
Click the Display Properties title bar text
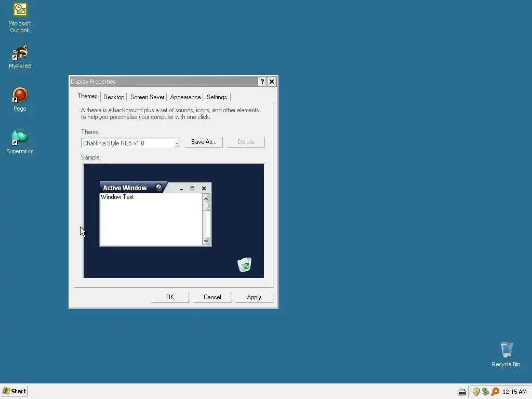(x=93, y=82)
